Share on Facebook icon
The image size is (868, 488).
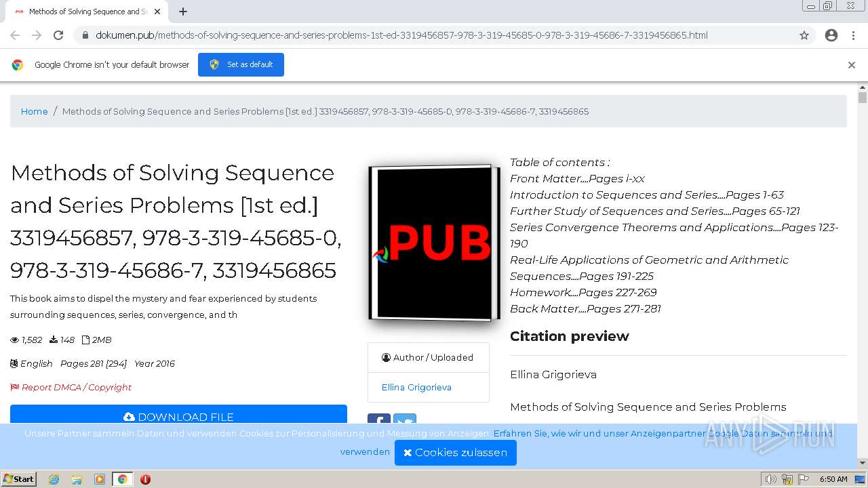[379, 420]
